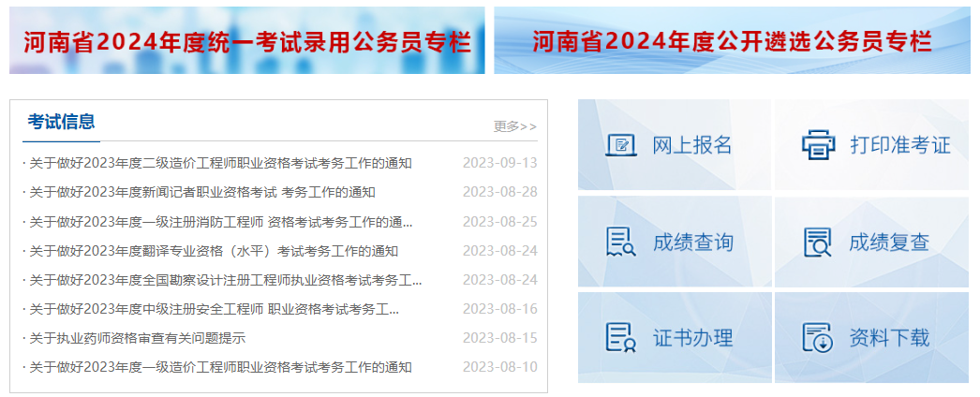Open 关于执业药师资格审查有关问题提示 link
The image size is (980, 397).
point(137,338)
